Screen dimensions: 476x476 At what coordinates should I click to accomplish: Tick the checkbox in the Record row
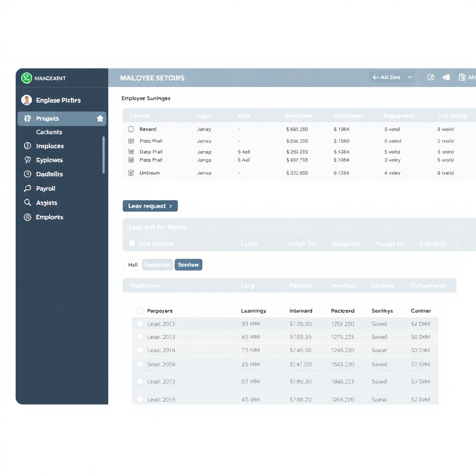pyautogui.click(x=131, y=129)
